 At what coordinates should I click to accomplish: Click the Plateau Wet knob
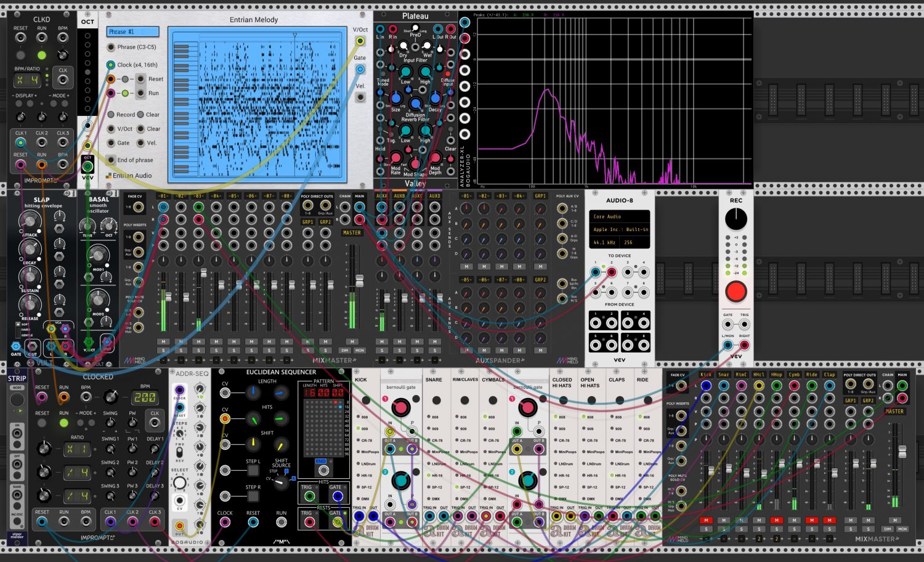427,46
